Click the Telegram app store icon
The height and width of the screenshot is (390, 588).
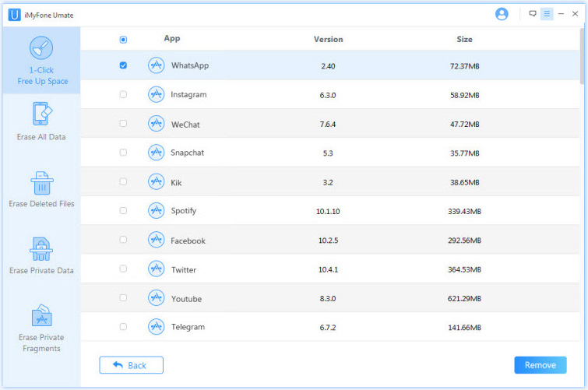156,327
